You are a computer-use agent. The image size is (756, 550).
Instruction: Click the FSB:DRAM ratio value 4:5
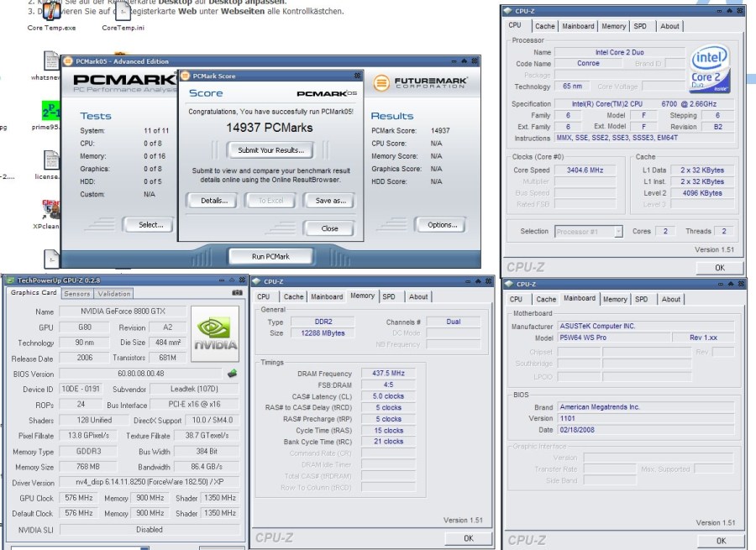point(388,385)
